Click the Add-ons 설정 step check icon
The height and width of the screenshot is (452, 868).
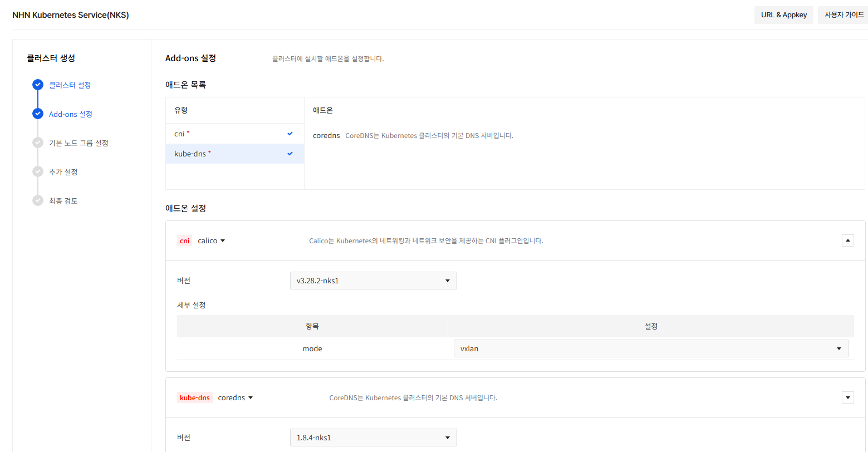click(38, 114)
